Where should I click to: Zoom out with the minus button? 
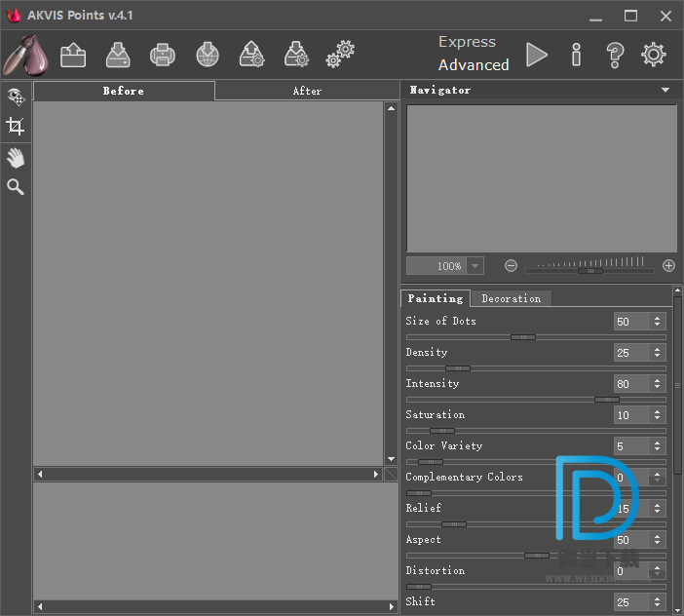[511, 266]
